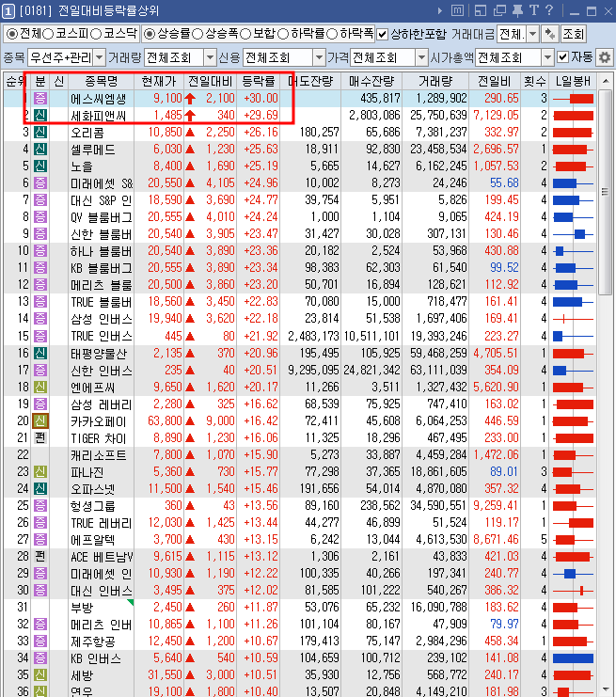The width and height of the screenshot is (616, 697).
Task: Click the 신 badge in the 파나진 row
Action: point(40,471)
